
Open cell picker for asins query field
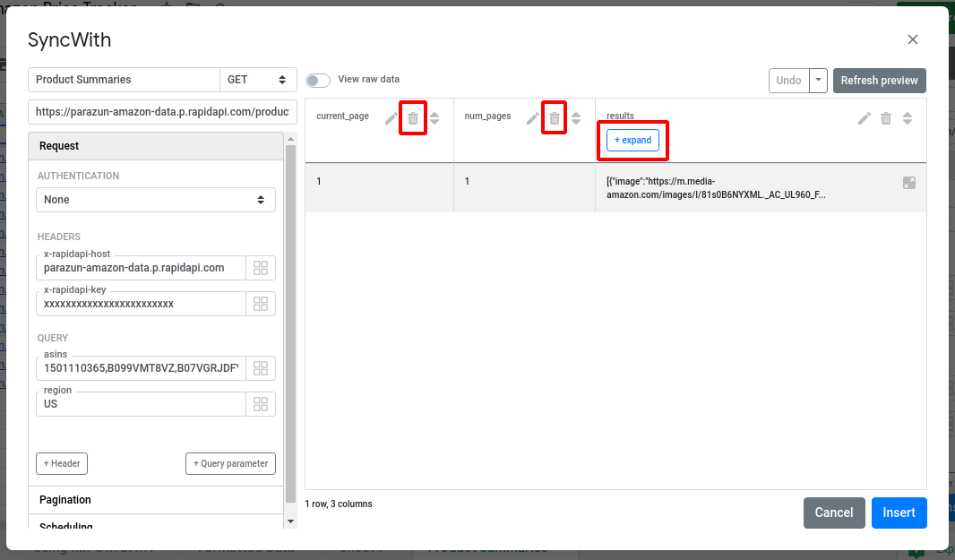[261, 368]
